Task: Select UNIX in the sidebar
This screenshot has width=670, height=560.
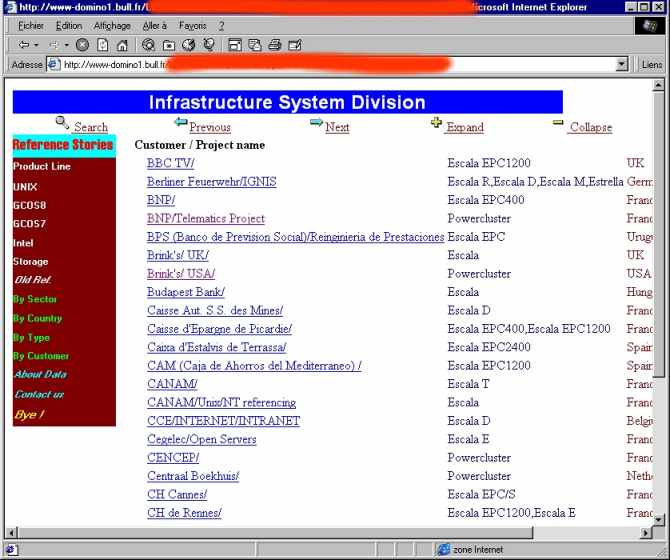Action: click(25, 187)
